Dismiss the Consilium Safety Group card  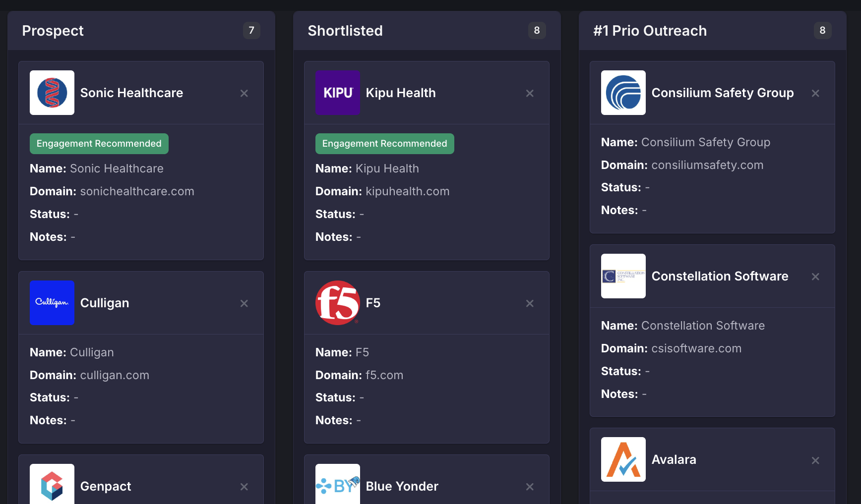tap(815, 93)
